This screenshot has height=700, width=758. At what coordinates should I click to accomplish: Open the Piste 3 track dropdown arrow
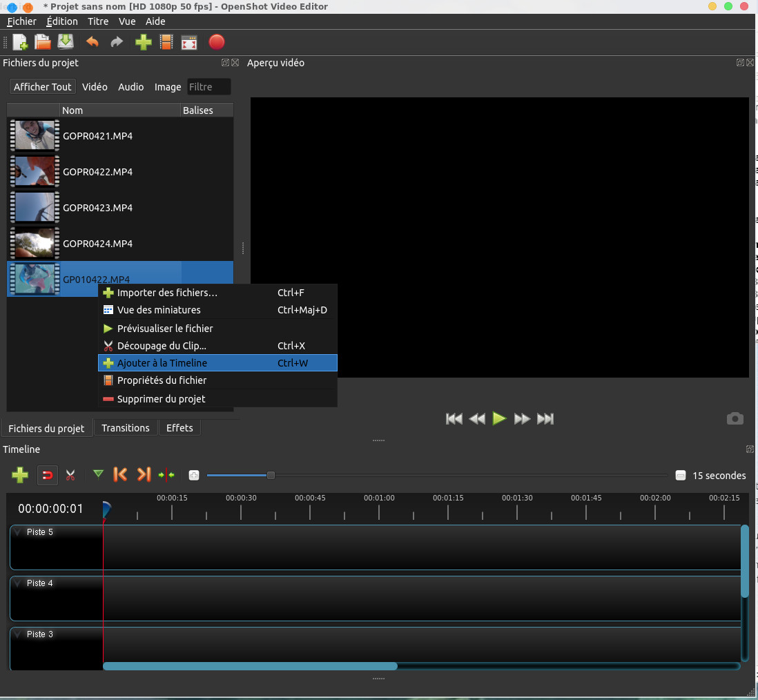coord(18,634)
